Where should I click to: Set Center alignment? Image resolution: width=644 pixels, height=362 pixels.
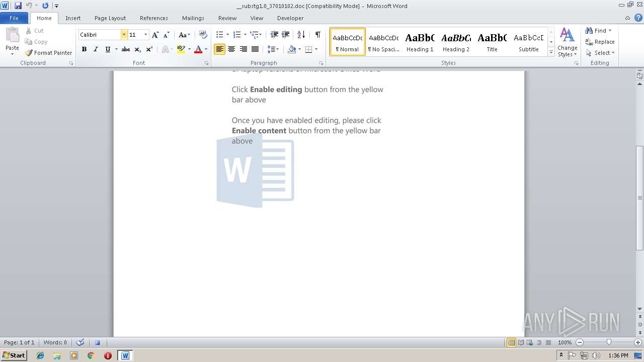(231, 49)
